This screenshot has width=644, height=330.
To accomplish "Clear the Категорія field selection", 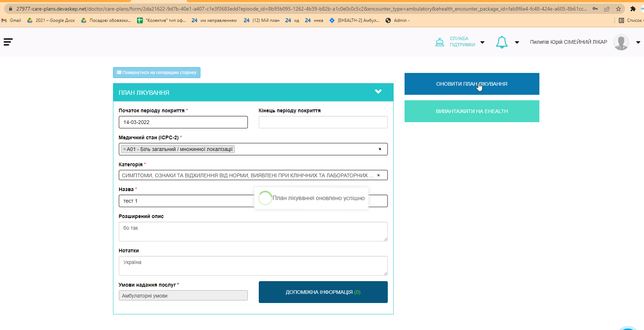I will [x=378, y=175].
